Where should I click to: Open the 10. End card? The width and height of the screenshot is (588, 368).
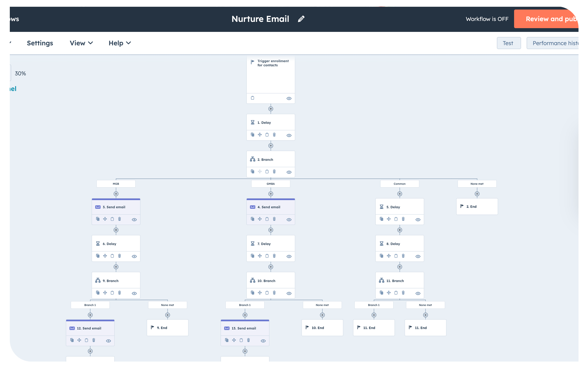(322, 328)
